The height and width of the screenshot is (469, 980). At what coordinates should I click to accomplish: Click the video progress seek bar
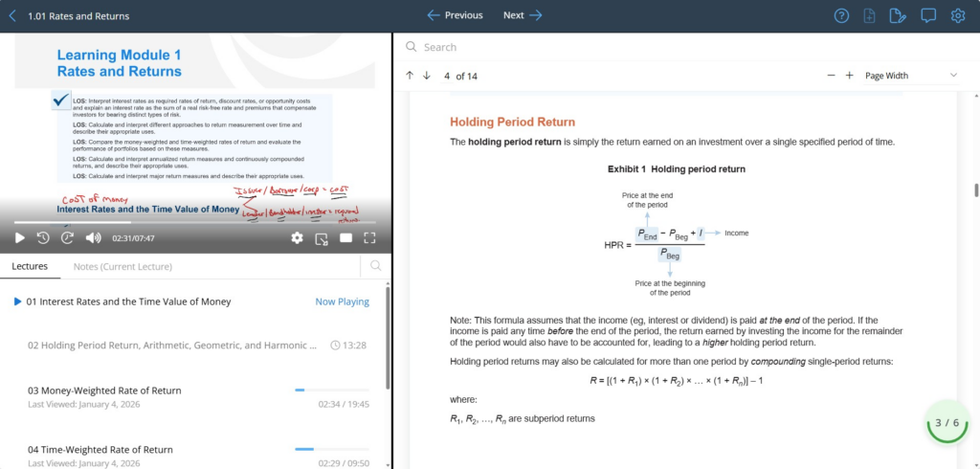pos(194,222)
